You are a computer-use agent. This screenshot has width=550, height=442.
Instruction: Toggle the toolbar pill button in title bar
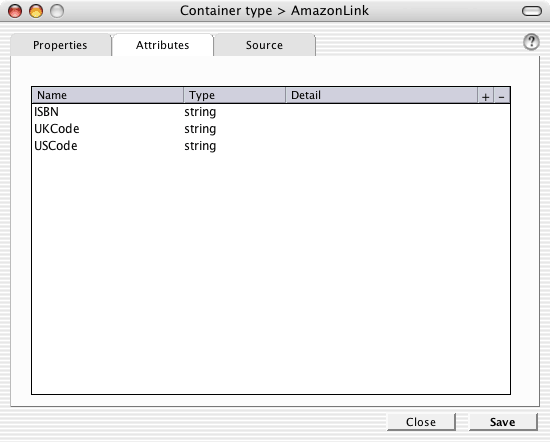532,11
